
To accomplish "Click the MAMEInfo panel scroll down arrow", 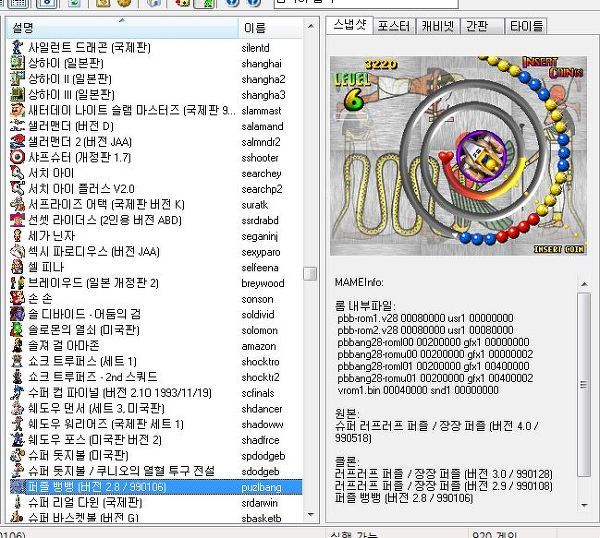I will coord(584,505).
